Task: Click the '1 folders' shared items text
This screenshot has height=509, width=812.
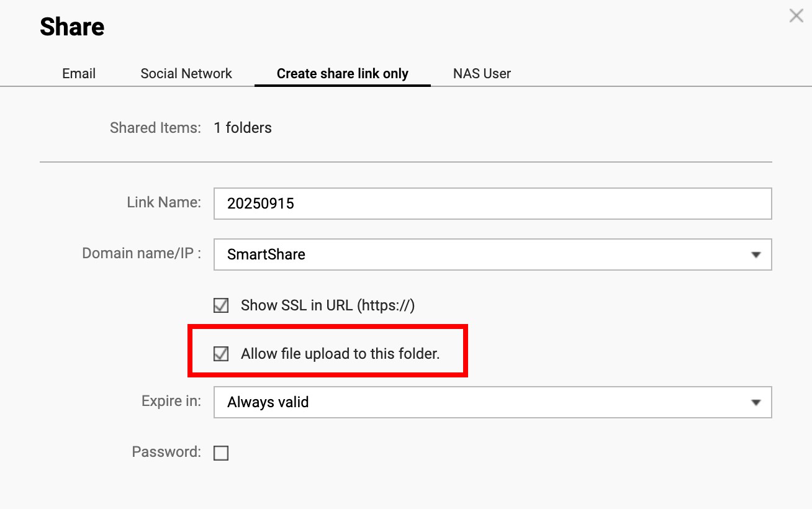Action: (x=243, y=128)
